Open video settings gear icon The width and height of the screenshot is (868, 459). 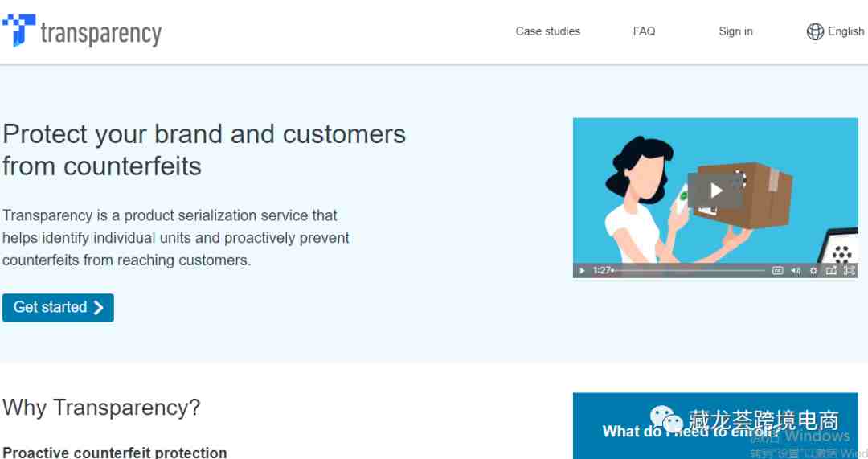point(813,271)
